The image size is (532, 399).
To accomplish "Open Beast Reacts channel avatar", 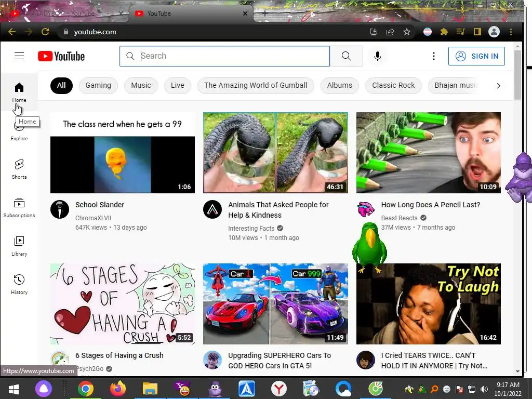I will (365, 209).
